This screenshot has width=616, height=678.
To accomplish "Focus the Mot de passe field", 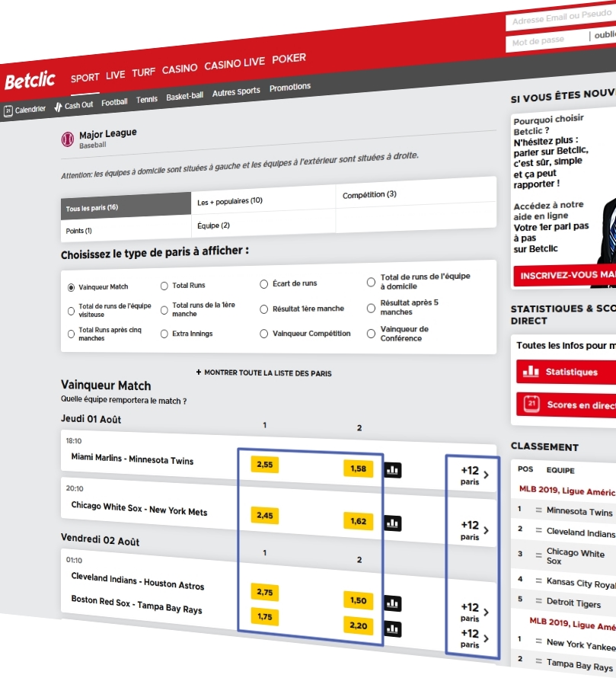I will [x=547, y=41].
